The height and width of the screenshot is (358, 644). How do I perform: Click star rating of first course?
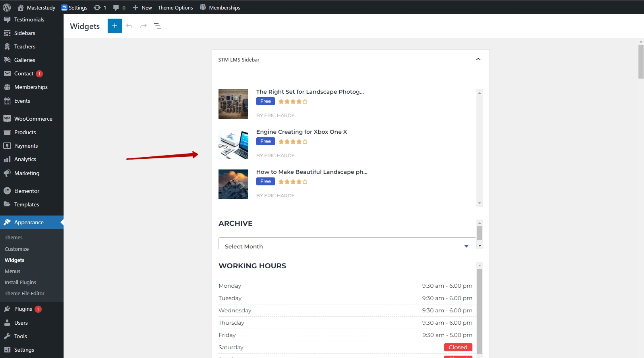coord(293,102)
